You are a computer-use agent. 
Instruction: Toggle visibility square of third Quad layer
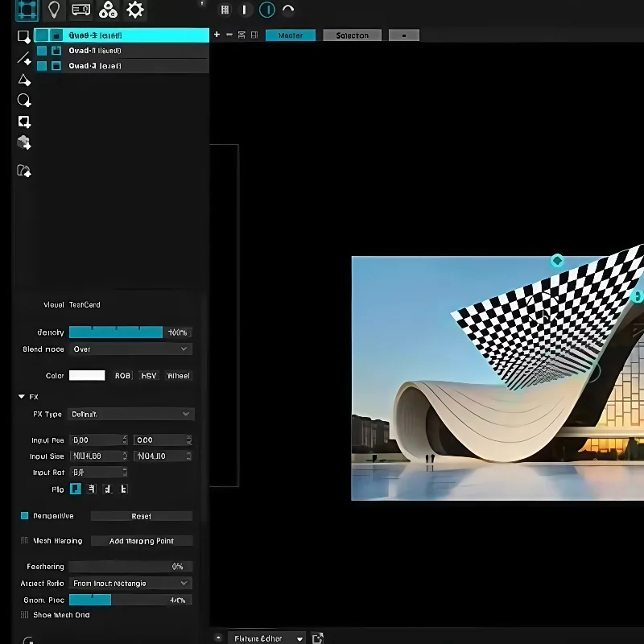tap(42, 66)
